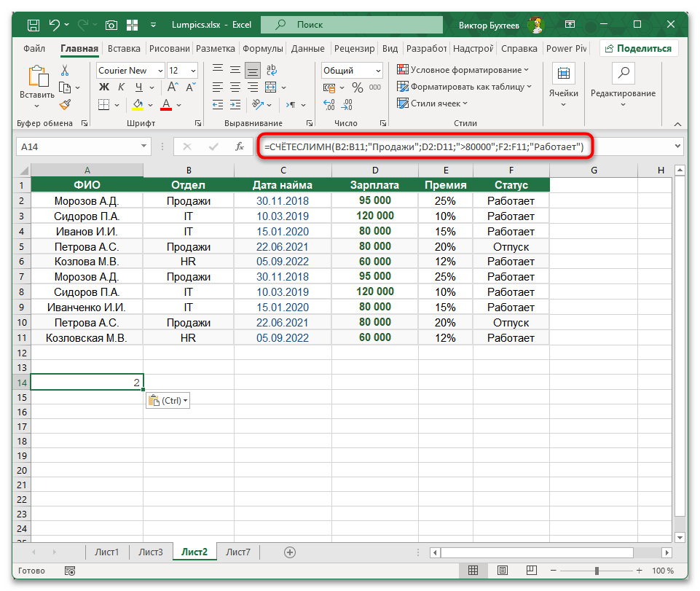The height and width of the screenshot is (591, 700).
Task: Align text to the top
Action: click(x=218, y=70)
